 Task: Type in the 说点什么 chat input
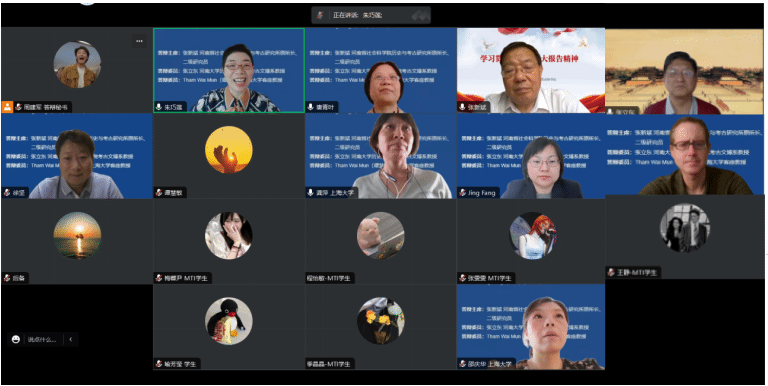[42, 339]
